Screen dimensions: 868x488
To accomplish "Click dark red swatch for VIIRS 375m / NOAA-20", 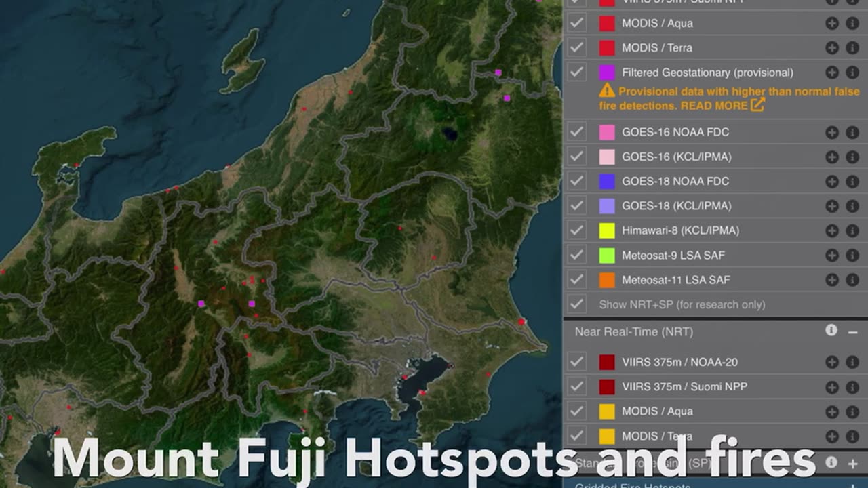I will tap(607, 362).
